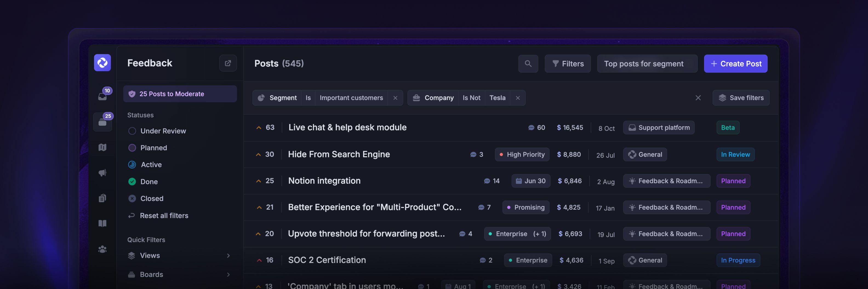Viewport: 868px width, 289px height.
Task: Click the search magnifier icon
Action: click(528, 63)
